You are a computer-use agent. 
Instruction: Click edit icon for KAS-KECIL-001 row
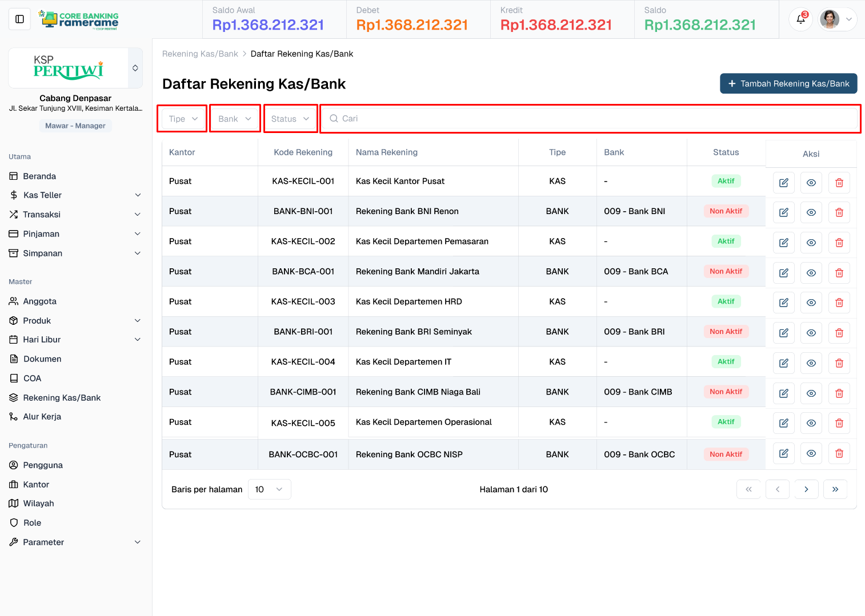tap(783, 183)
